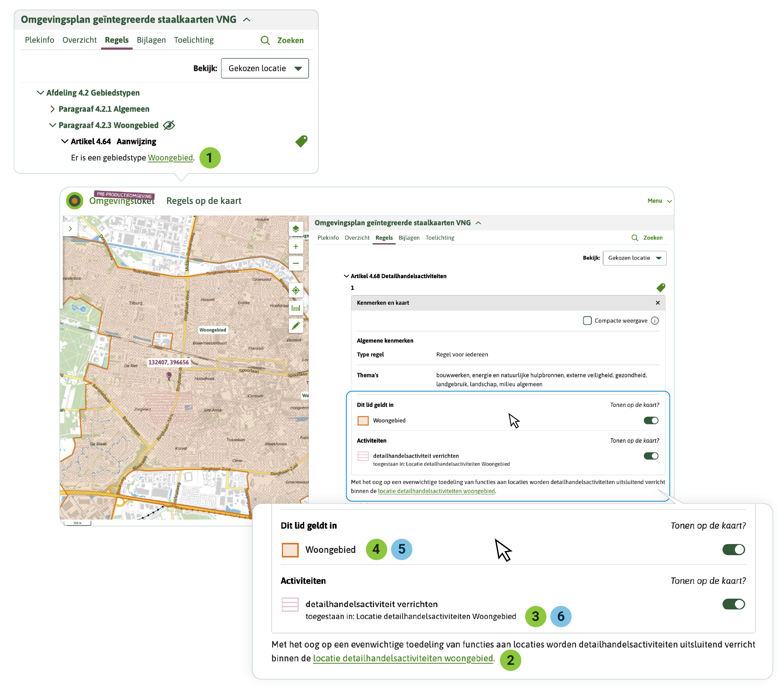Screen dimensions: 784x691
Task: Open the measure tool on the map
Action: coord(296,308)
